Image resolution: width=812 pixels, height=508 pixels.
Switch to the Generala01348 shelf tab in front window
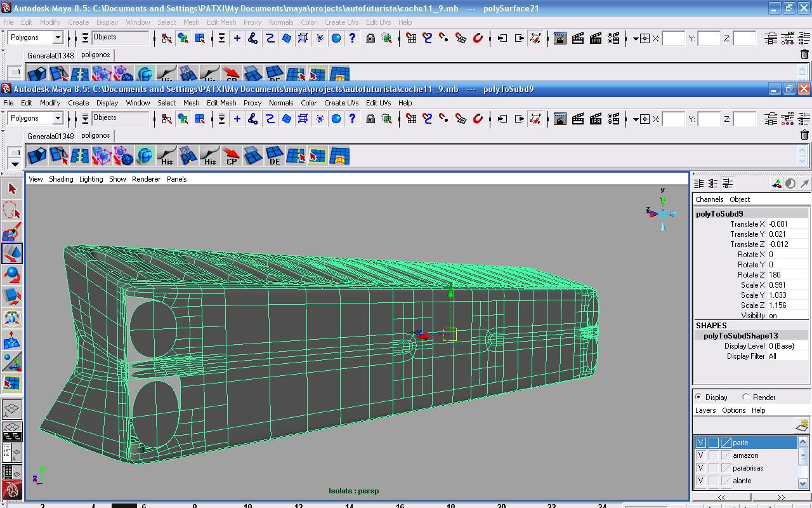(x=51, y=136)
